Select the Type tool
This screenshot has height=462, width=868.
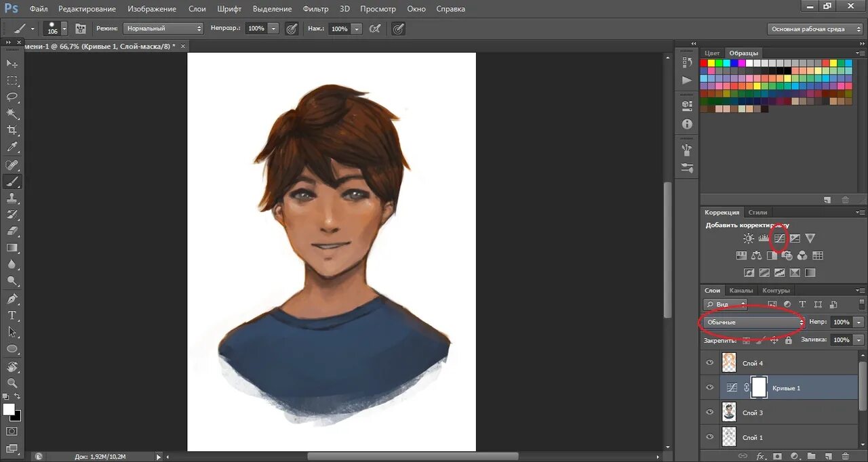coord(12,315)
